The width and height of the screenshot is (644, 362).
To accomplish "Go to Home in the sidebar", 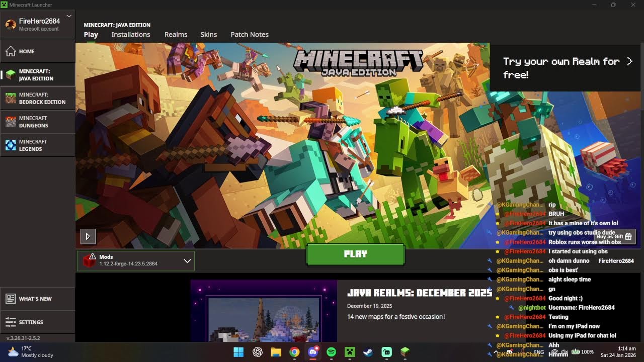I will (x=38, y=51).
